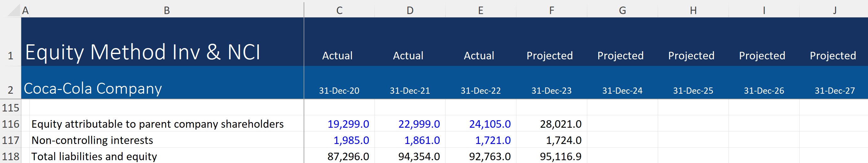Image resolution: width=868 pixels, height=163 pixels.
Task: Click total value 95,116.9
Action: [x=560, y=156]
